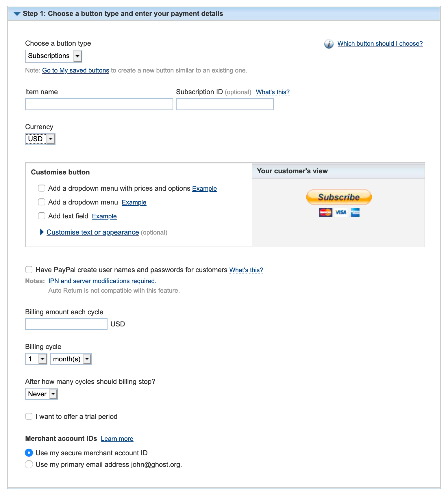The image size is (448, 496).
Task: Open the Currency dropdown showing USD
Action: click(51, 139)
